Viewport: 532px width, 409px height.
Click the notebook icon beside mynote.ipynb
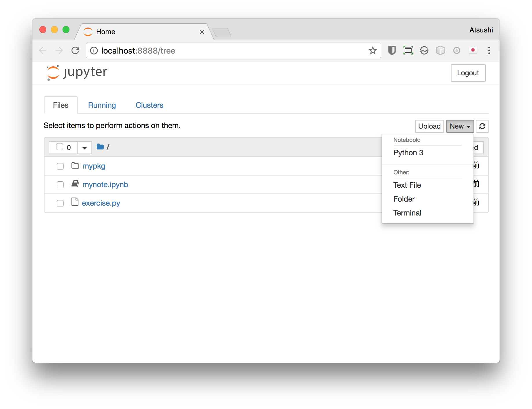(x=75, y=184)
